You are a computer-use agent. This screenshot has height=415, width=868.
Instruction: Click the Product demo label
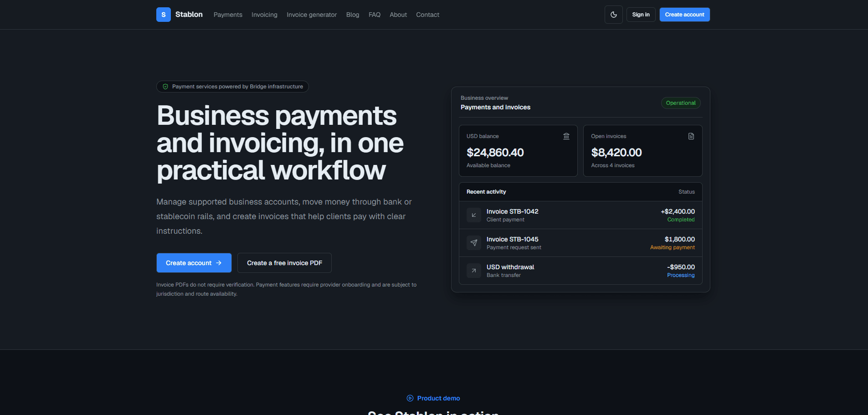(x=439, y=398)
